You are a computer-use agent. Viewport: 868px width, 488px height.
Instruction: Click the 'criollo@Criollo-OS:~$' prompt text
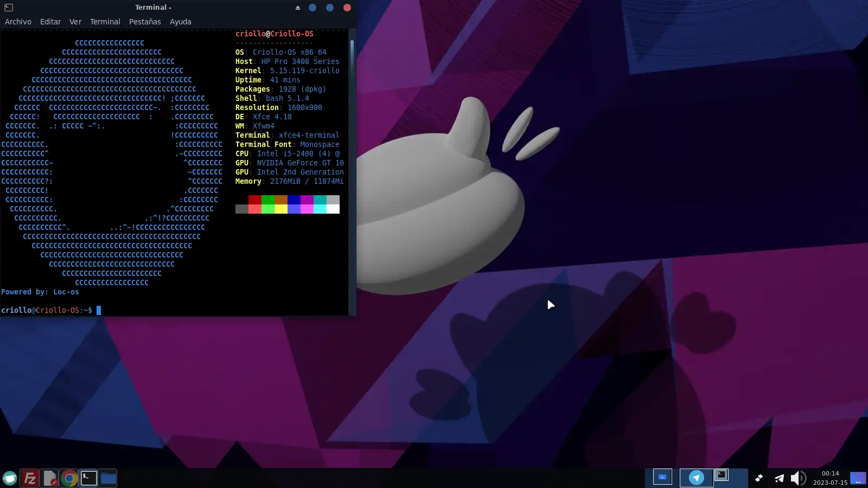pyautogui.click(x=47, y=310)
